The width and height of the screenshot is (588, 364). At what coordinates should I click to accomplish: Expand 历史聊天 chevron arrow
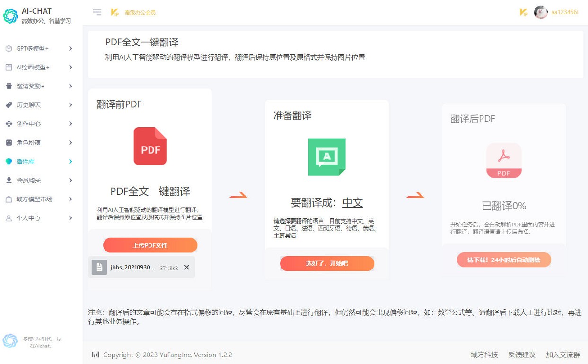(70, 105)
